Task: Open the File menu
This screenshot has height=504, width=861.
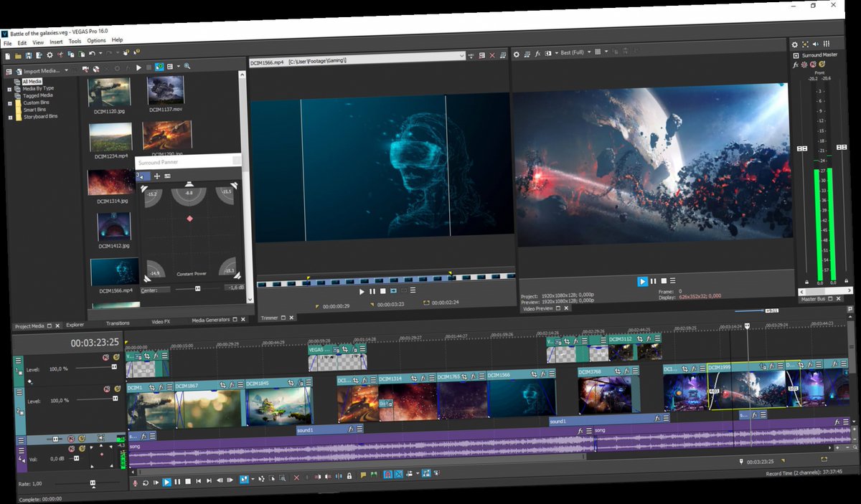Action: pyautogui.click(x=7, y=43)
